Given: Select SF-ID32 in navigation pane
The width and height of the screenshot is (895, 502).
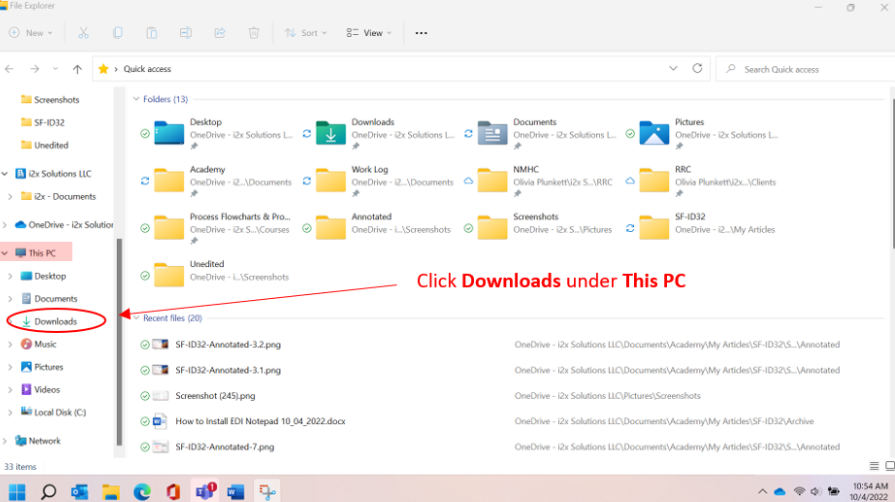Looking at the screenshot, I should pyautogui.click(x=49, y=122).
